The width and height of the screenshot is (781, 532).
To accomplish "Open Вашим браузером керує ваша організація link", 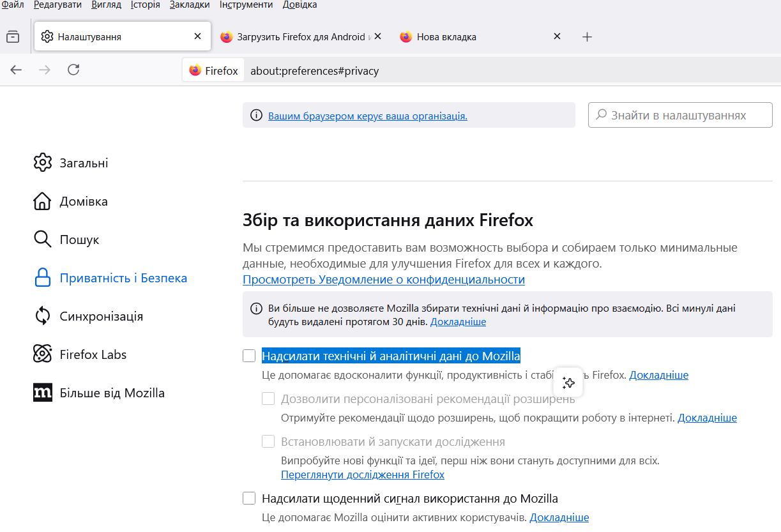I will click(368, 116).
